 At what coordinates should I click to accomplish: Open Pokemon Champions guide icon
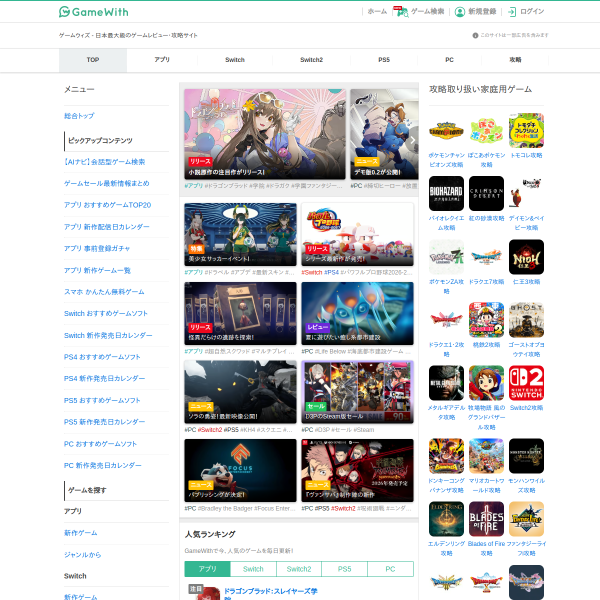446,131
